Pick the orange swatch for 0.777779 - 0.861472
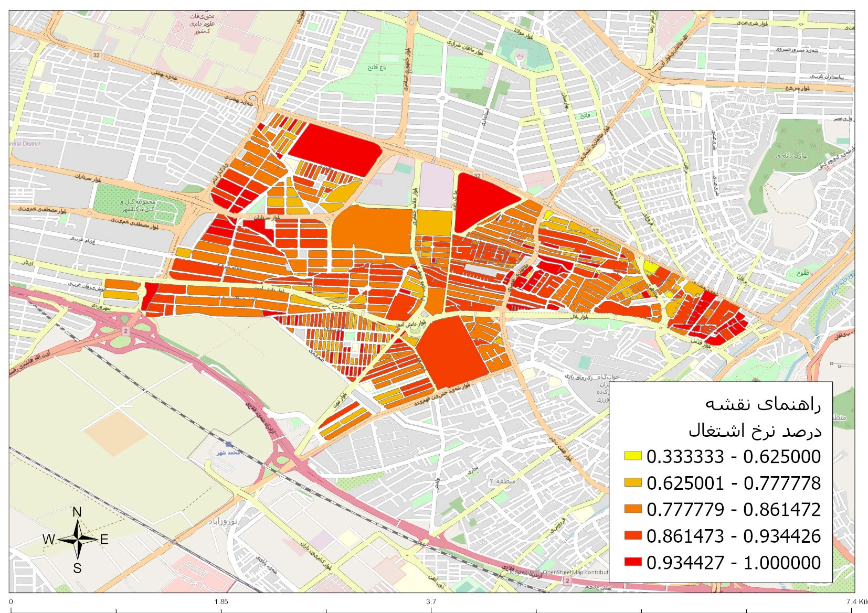The image size is (868, 613). (633, 509)
